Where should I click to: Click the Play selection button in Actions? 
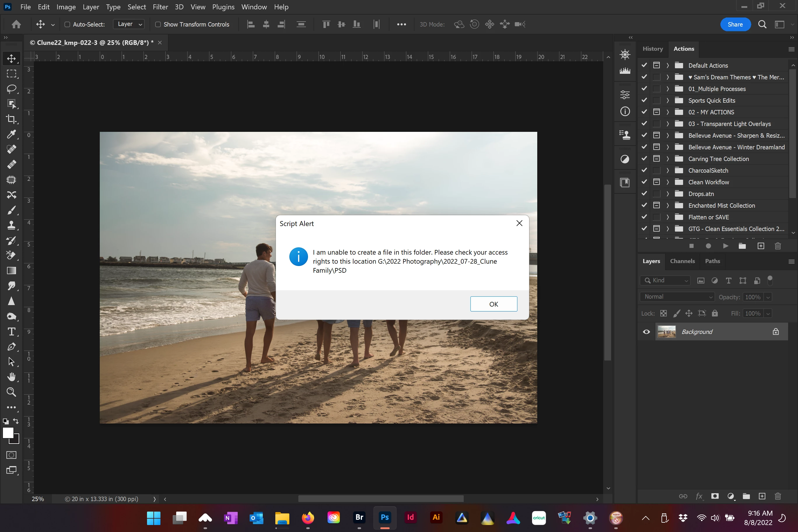coord(725,246)
